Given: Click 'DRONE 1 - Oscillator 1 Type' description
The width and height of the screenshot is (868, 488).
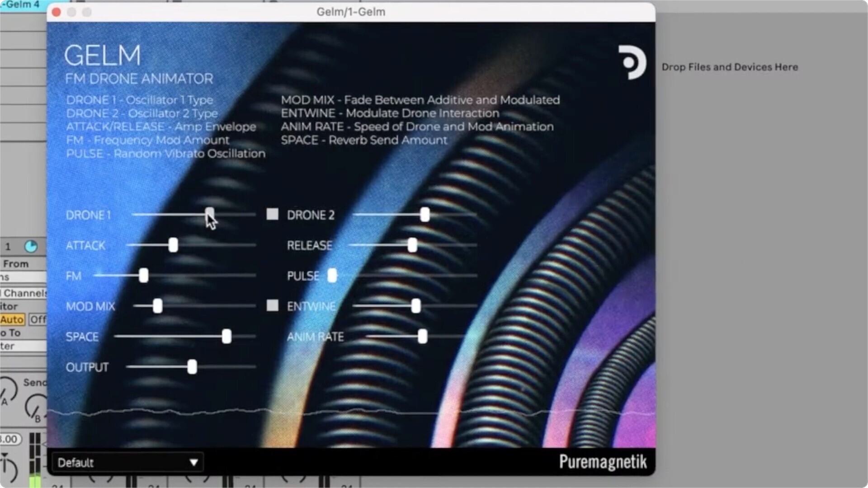Looking at the screenshot, I should tap(139, 100).
